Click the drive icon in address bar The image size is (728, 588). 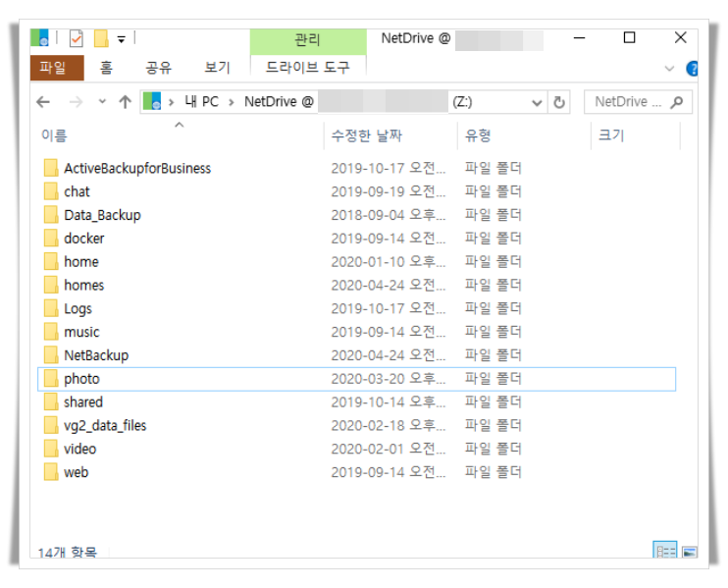coord(152,101)
